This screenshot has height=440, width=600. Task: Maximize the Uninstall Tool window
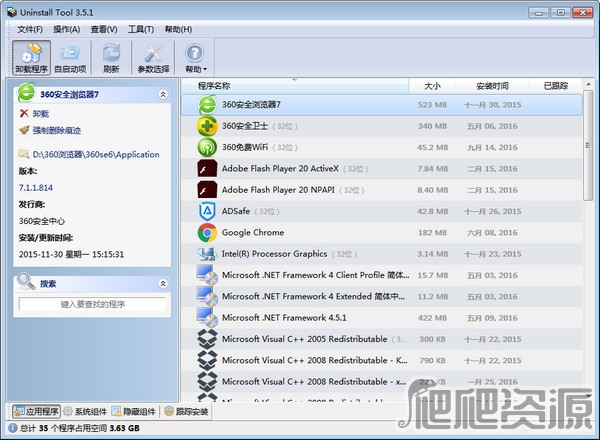[x=561, y=13]
